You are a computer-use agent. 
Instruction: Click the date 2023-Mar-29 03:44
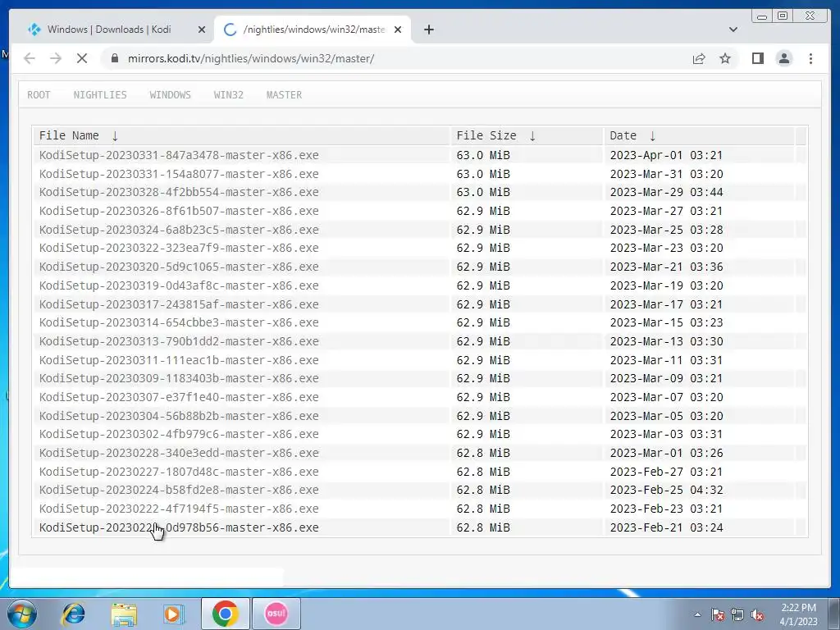(666, 192)
